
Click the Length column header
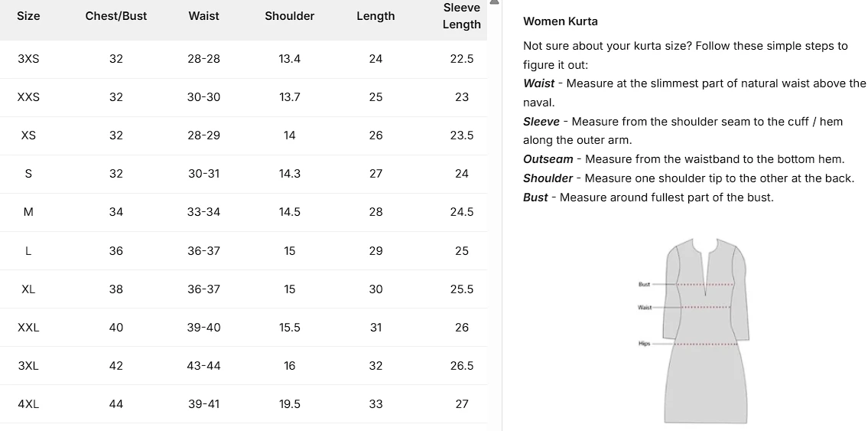click(x=375, y=16)
